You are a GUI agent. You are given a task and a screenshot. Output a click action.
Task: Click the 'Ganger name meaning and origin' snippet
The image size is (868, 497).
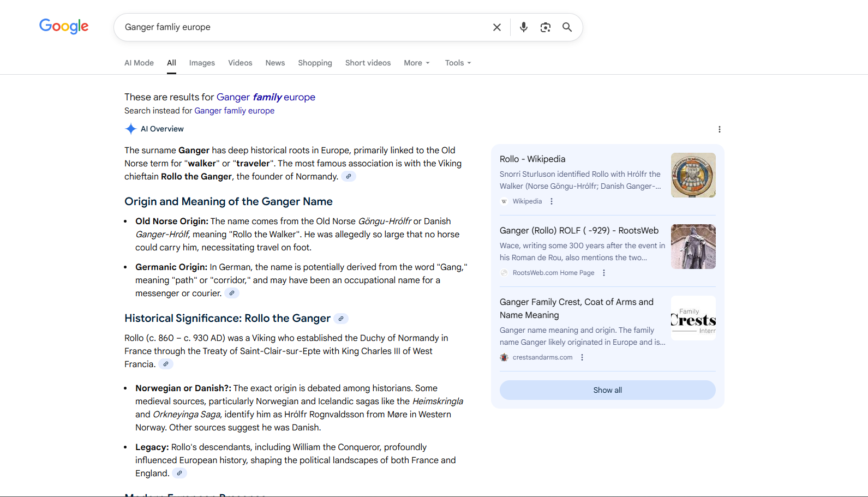[583, 336]
